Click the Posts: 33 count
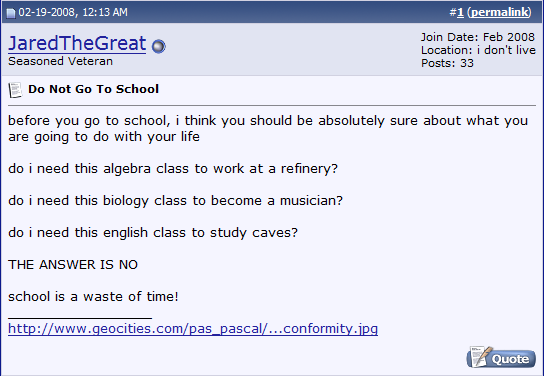This screenshot has height=376, width=545. pyautogui.click(x=447, y=63)
